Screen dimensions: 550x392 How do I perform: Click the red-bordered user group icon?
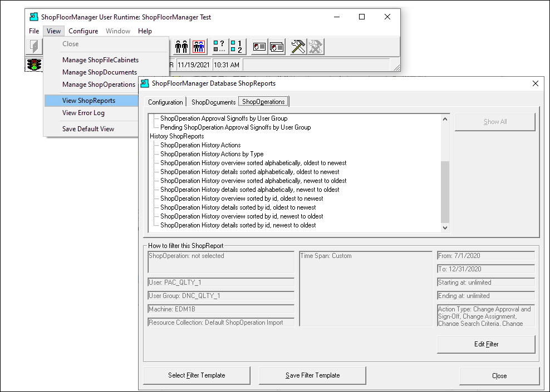pos(199,46)
